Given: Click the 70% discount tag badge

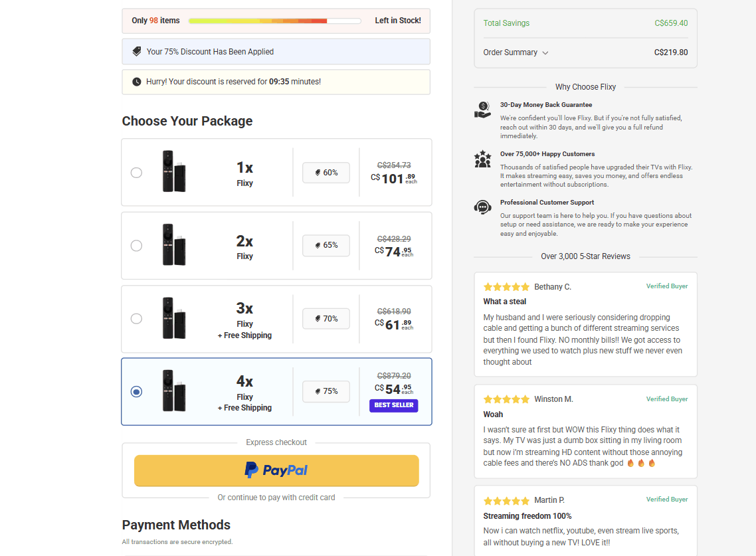Looking at the screenshot, I should [326, 319].
